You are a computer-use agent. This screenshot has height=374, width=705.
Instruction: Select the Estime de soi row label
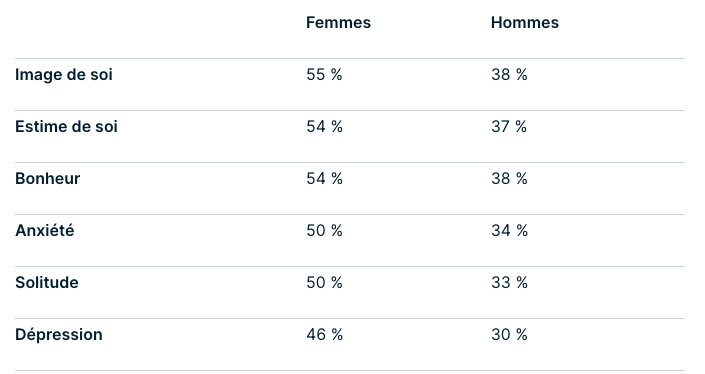[x=66, y=127]
